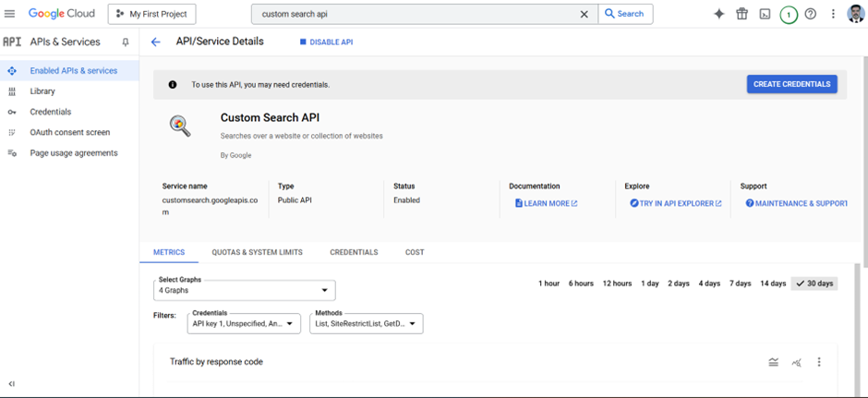Image resolution: width=868 pixels, height=398 pixels.
Task: Select the 2 days time range
Action: [x=679, y=283]
